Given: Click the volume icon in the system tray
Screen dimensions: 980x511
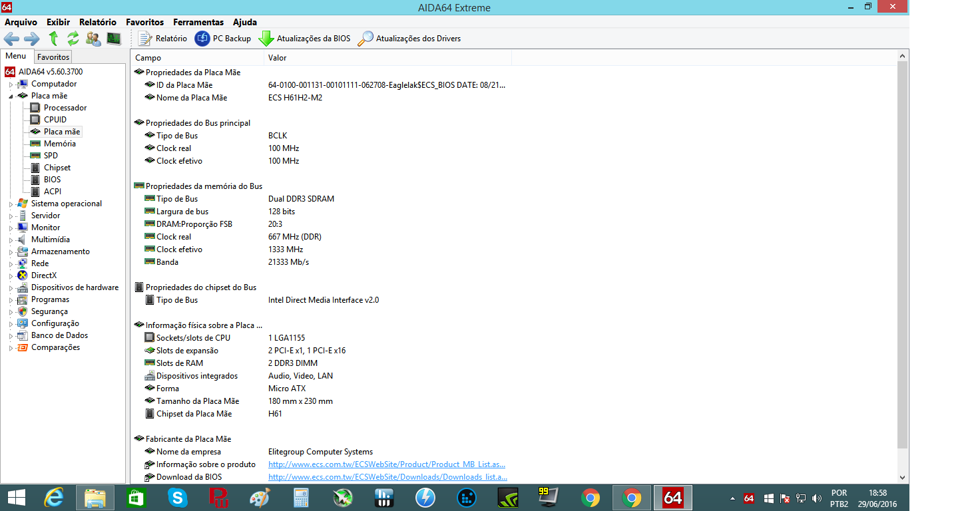Looking at the screenshot, I should [817, 498].
